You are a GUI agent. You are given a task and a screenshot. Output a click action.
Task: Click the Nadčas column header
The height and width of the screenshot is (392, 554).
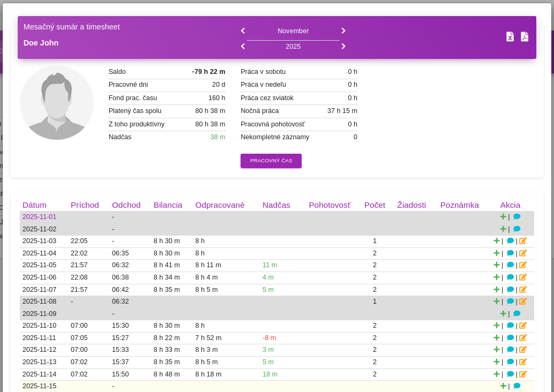pyautogui.click(x=276, y=205)
